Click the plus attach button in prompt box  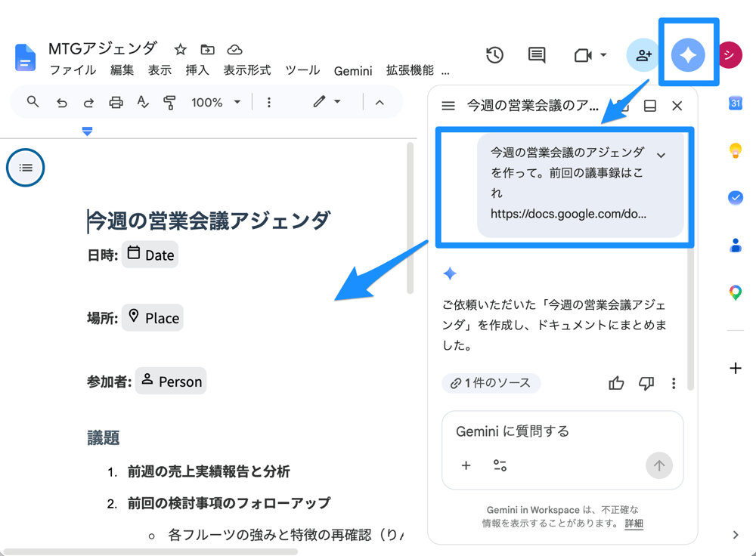click(466, 465)
